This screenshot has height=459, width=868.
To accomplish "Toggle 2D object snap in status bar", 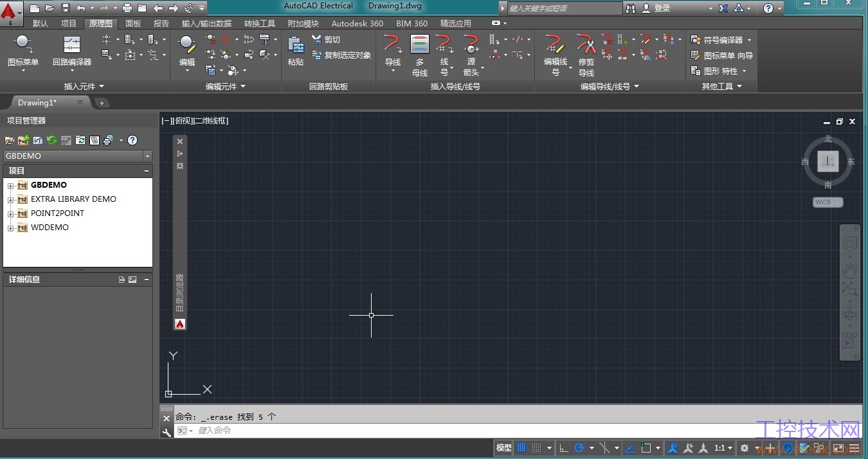I will click(x=646, y=447).
